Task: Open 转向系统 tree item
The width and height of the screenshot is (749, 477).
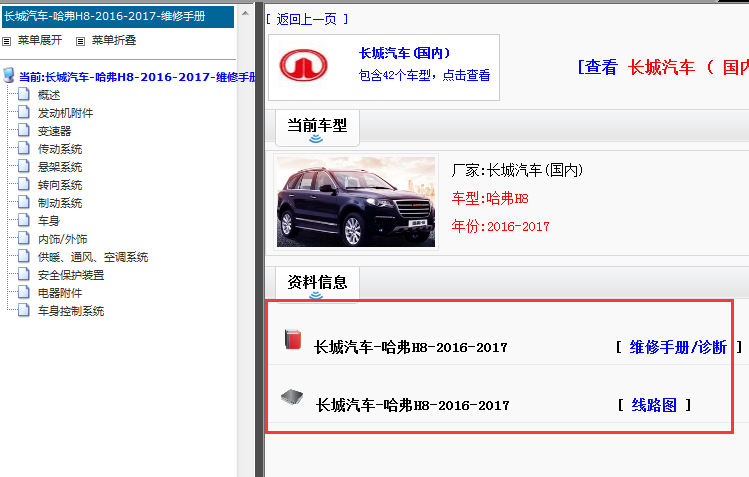Action: point(60,185)
